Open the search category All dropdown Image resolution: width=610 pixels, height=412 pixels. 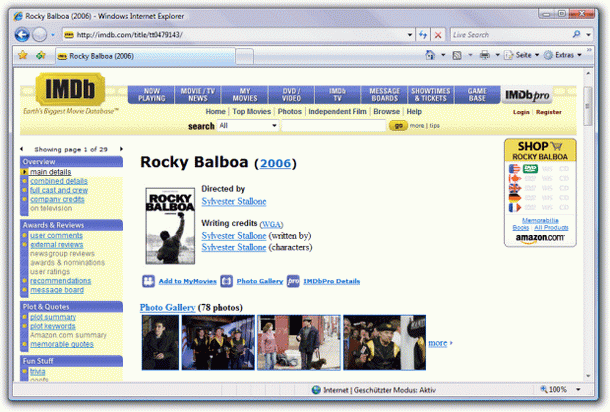tap(248, 126)
